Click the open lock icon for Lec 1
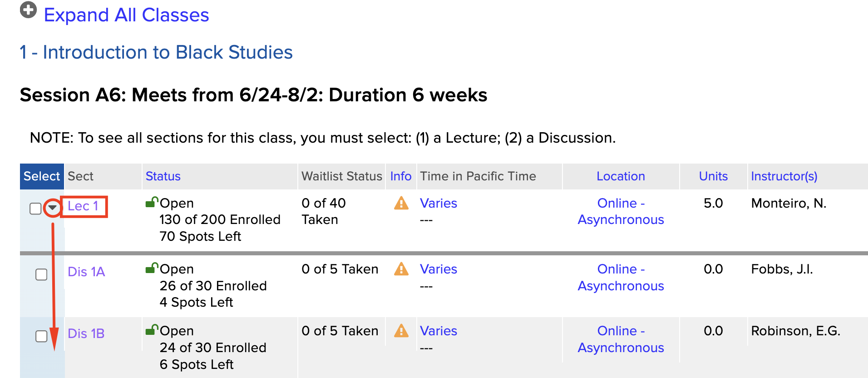The image size is (868, 378). pos(152,202)
